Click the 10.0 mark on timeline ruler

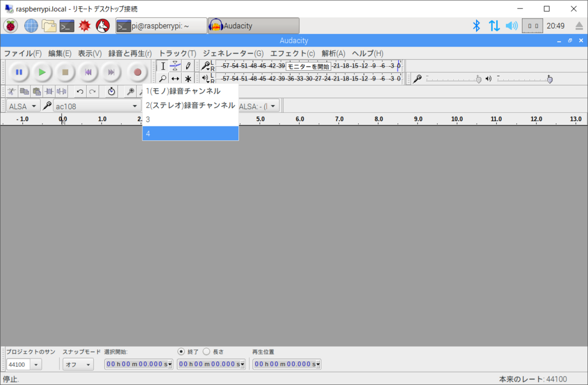click(457, 119)
